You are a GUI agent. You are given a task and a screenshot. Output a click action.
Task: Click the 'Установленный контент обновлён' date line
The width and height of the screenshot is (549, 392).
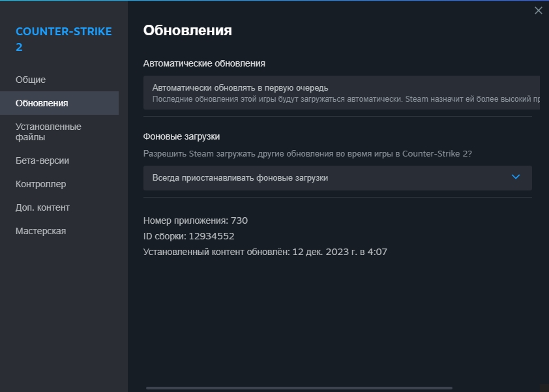265,252
